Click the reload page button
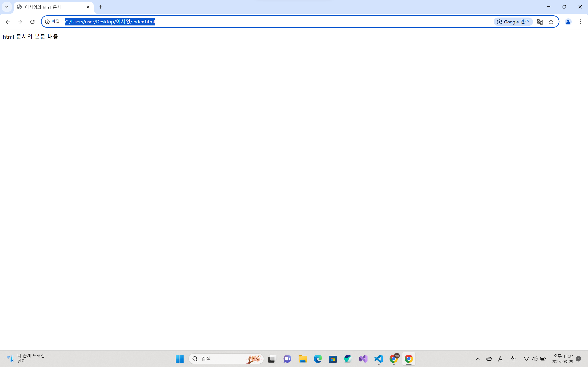 pyautogui.click(x=32, y=22)
